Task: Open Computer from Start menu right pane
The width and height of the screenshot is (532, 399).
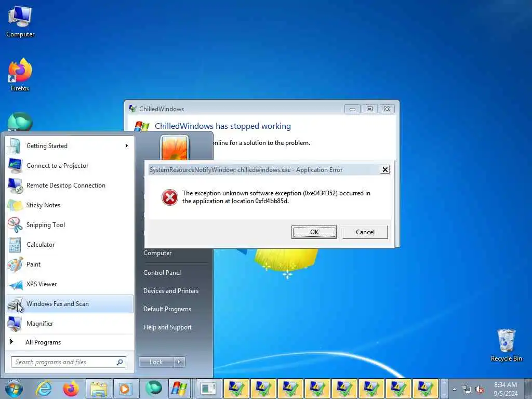Action: point(157,253)
